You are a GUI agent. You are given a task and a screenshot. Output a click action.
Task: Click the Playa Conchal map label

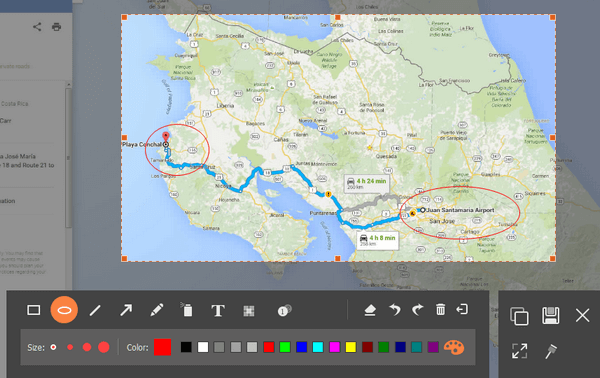[142, 144]
